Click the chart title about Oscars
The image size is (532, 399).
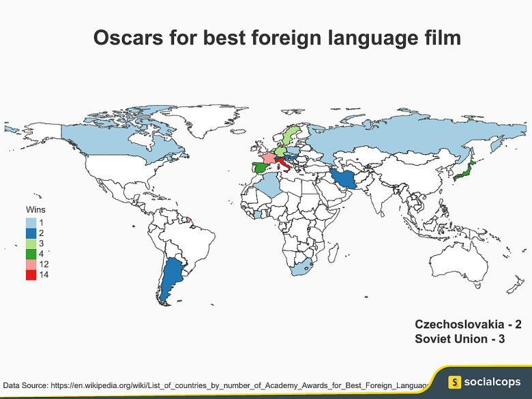point(277,38)
